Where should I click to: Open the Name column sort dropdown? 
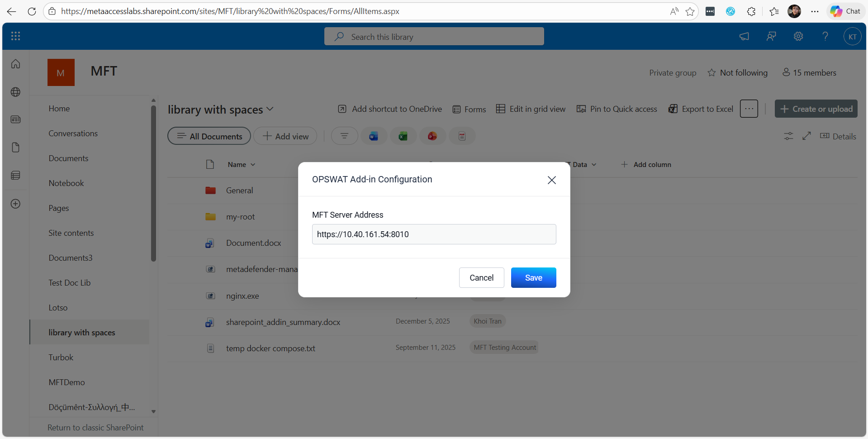pyautogui.click(x=252, y=164)
